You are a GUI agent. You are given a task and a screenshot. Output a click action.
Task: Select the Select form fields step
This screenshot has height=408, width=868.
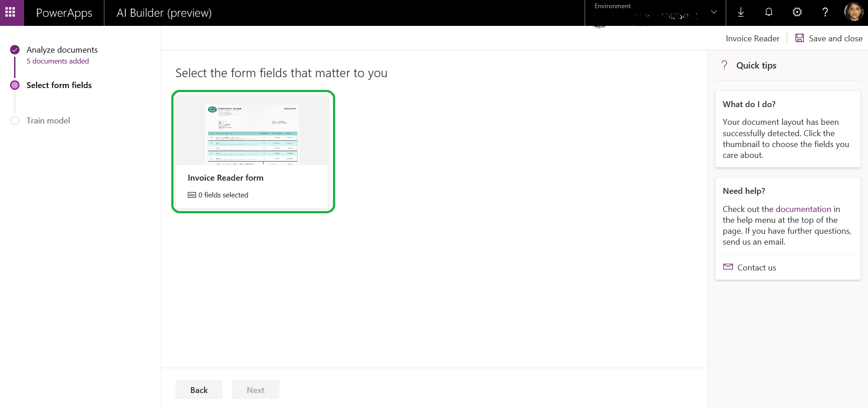tap(59, 85)
